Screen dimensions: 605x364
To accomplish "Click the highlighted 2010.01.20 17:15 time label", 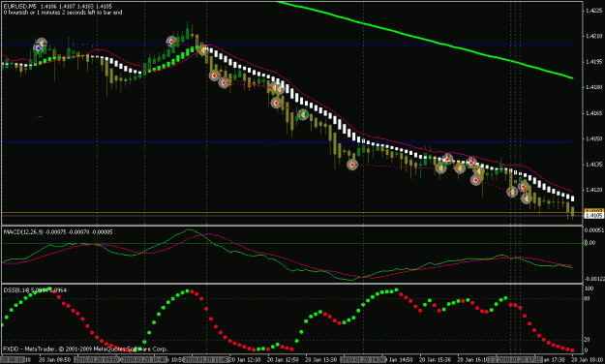I will (519, 360).
